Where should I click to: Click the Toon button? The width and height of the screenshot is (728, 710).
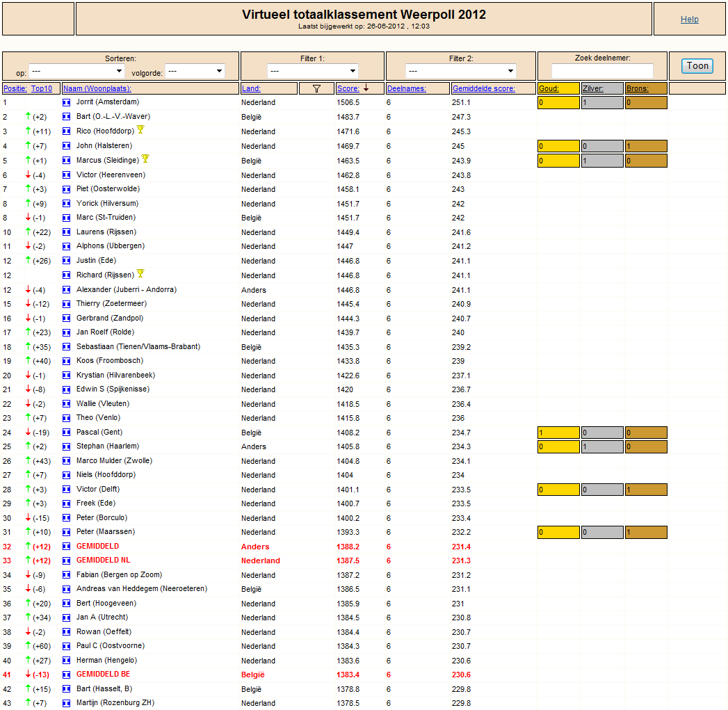(697, 66)
